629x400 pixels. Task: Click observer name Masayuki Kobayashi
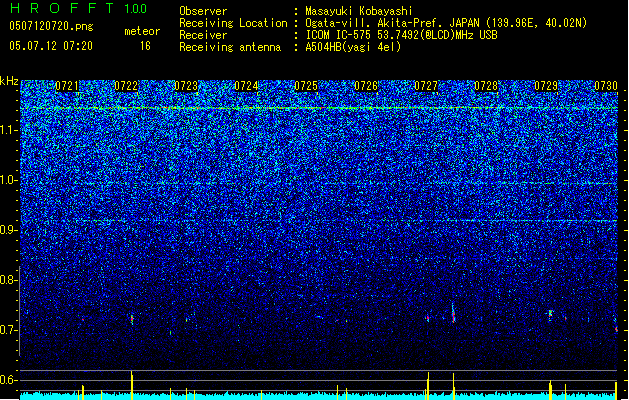359,11
